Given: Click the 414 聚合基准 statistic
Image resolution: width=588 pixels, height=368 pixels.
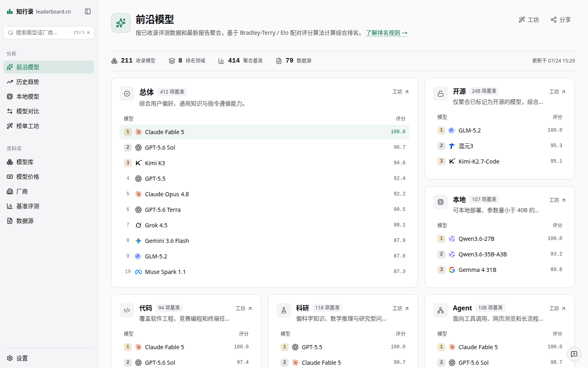Looking at the screenshot, I should coord(240,61).
